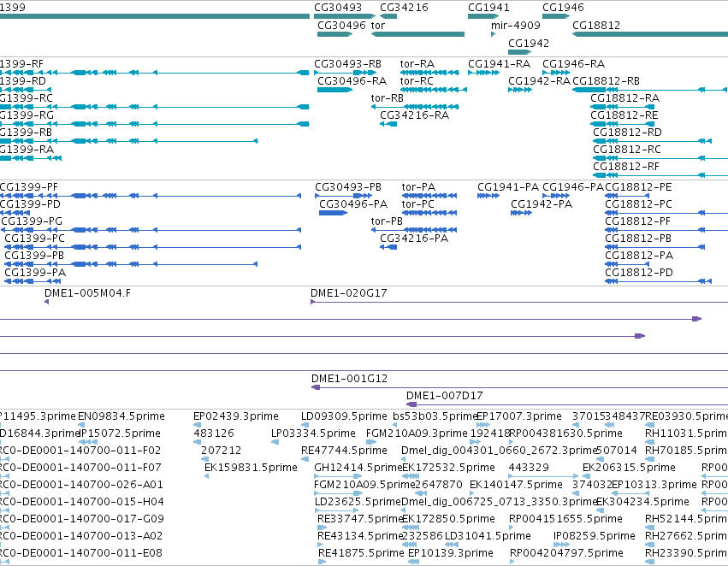Select transcript CG18812-RE
Image resolution: width=728 pixels, height=566 pixels.
click(624, 115)
